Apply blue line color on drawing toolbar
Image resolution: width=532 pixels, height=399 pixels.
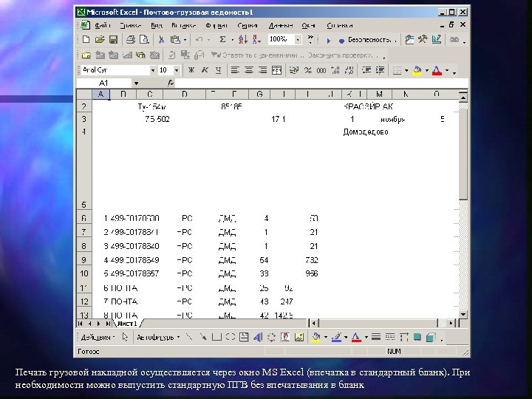pyautogui.click(x=336, y=337)
